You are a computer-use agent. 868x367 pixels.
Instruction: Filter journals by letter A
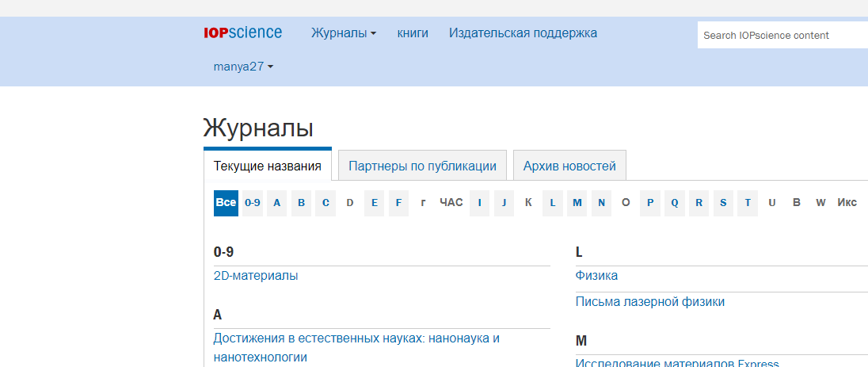pos(277,203)
